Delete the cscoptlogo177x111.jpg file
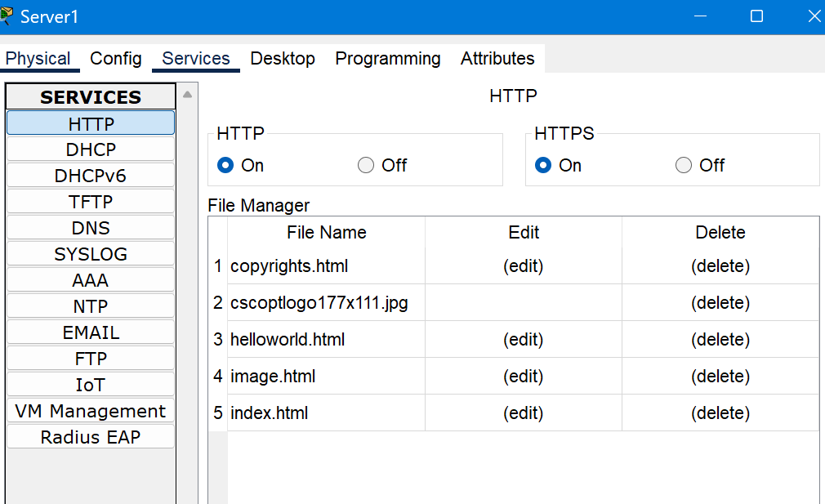825x504 pixels. tap(720, 302)
